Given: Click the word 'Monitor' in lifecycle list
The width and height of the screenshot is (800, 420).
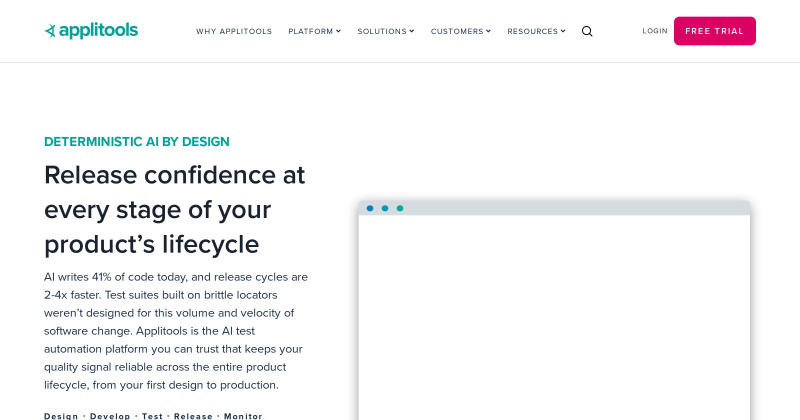Looking at the screenshot, I should (x=243, y=416).
